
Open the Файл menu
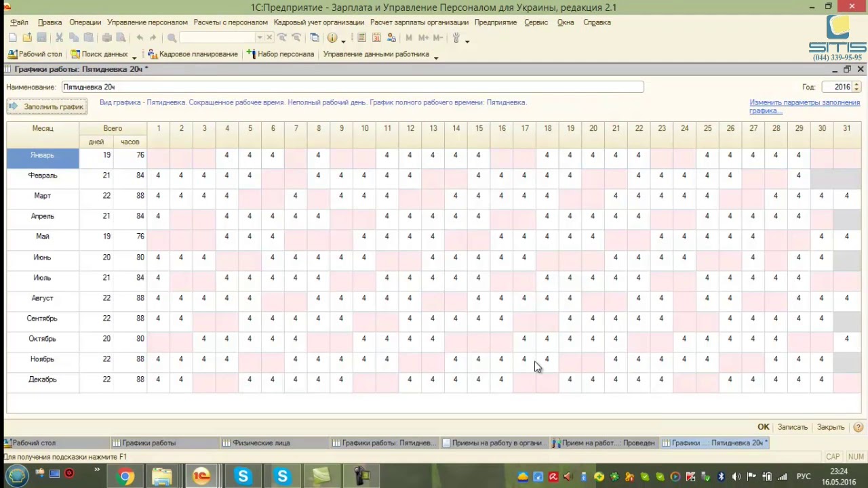19,22
